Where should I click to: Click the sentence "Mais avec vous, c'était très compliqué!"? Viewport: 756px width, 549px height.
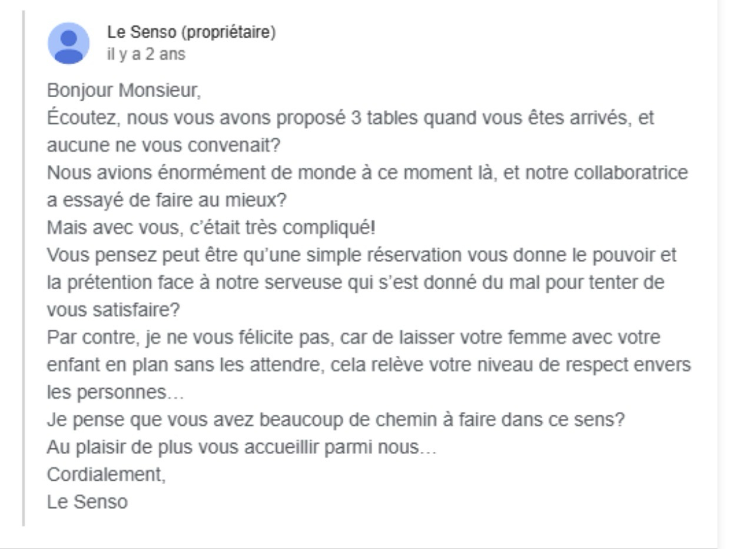(x=211, y=227)
